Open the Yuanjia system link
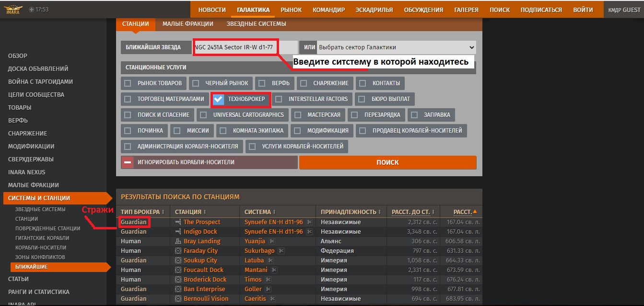Screen dimensions: 644x306 255,241
